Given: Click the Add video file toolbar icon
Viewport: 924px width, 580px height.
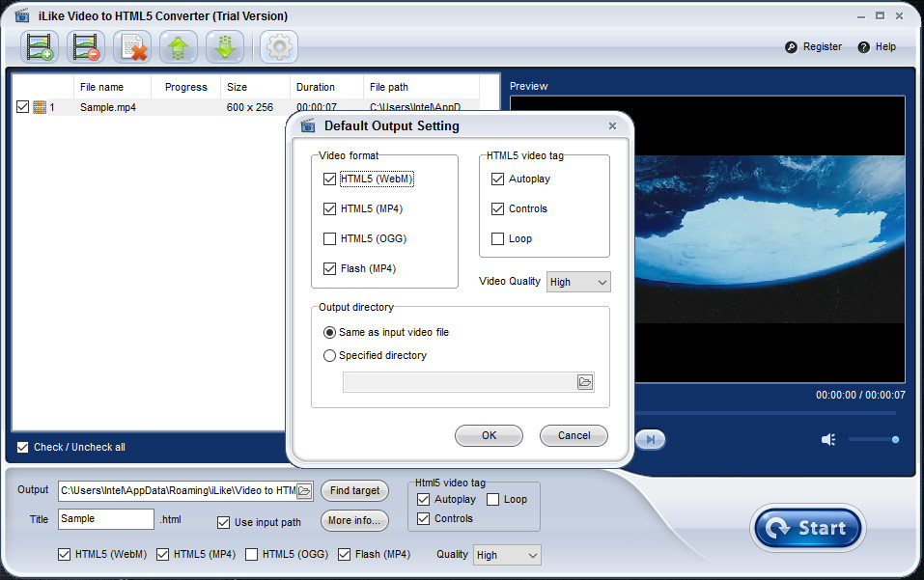Looking at the screenshot, I should (40, 46).
